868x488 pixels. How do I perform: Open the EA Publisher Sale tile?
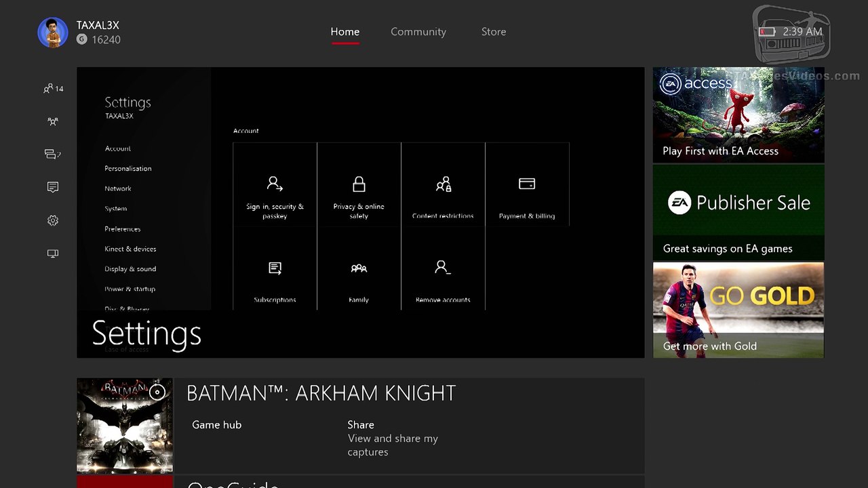(x=738, y=213)
